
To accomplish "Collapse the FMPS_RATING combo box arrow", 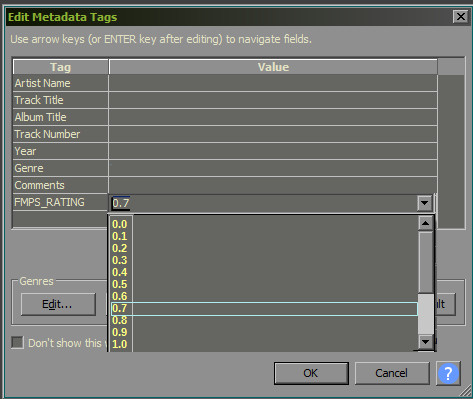I will point(424,203).
